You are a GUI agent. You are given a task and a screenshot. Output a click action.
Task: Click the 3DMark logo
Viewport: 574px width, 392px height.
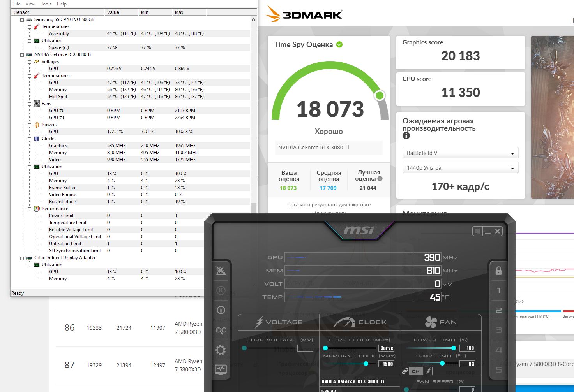pos(304,14)
